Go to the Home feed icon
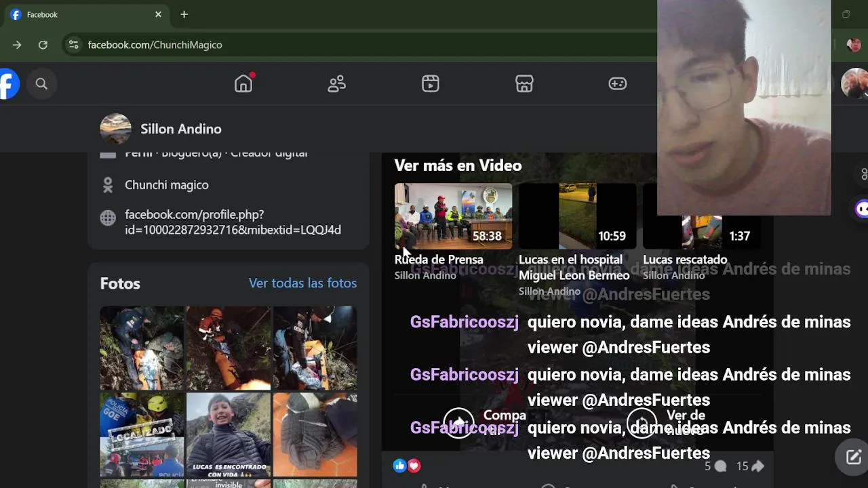 [x=243, y=83]
